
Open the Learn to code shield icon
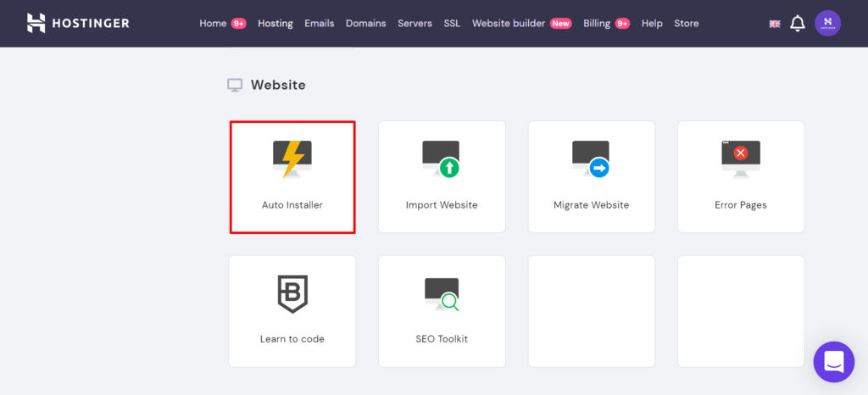(x=292, y=294)
